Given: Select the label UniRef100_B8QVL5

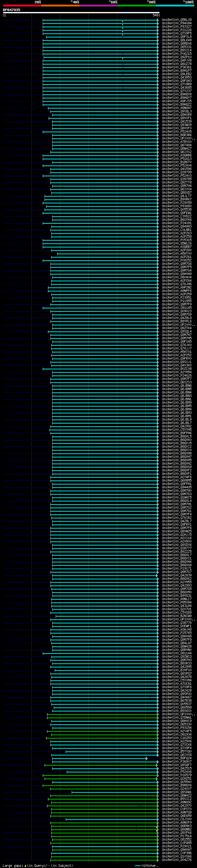Looking at the screenshot, I should 176,436.
